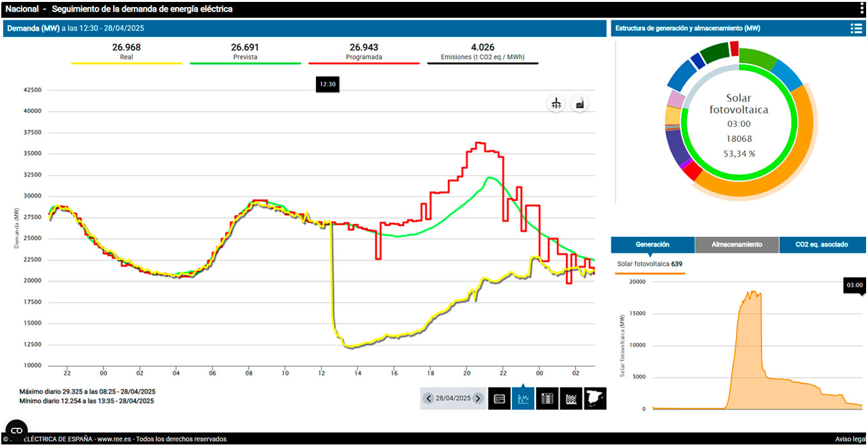Go to the previous day arrow
Screen dimensions: 868x447
pos(429,398)
